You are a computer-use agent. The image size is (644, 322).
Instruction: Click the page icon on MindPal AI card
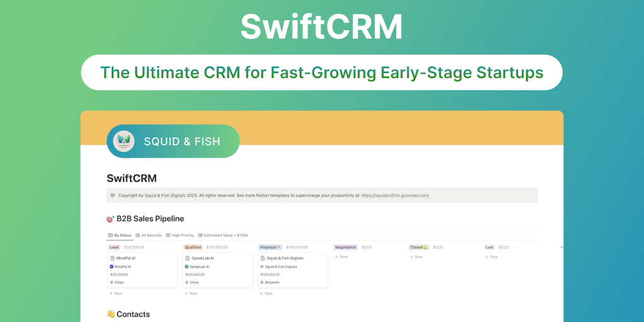[112, 258]
